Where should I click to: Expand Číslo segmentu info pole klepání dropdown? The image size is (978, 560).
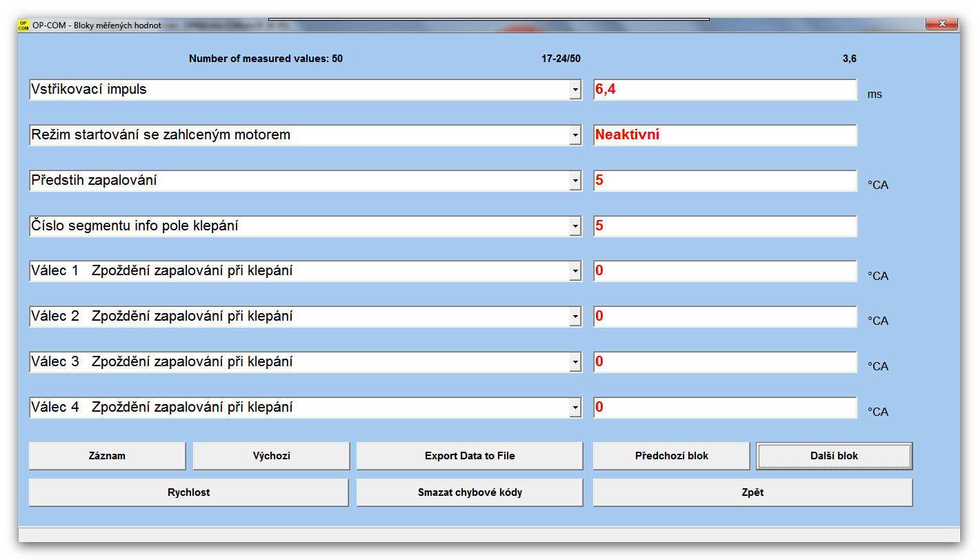(575, 227)
